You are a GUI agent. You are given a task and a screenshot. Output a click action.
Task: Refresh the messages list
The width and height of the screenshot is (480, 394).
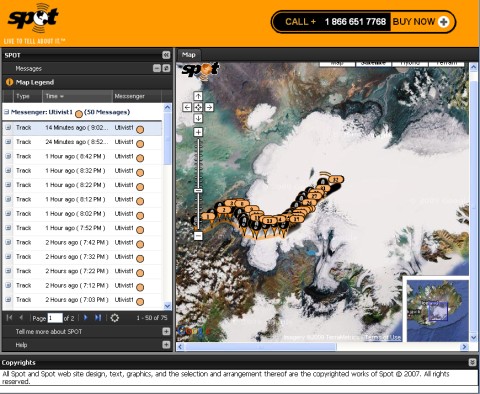114,318
